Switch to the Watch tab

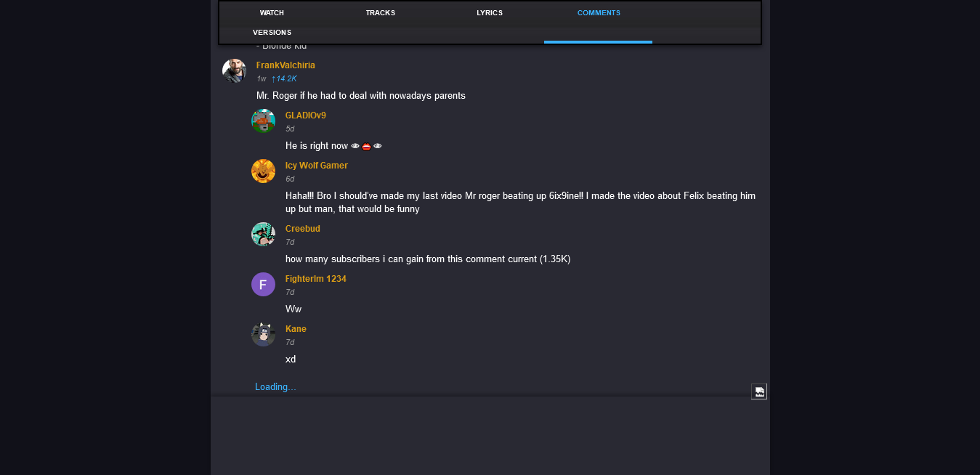coord(272,13)
